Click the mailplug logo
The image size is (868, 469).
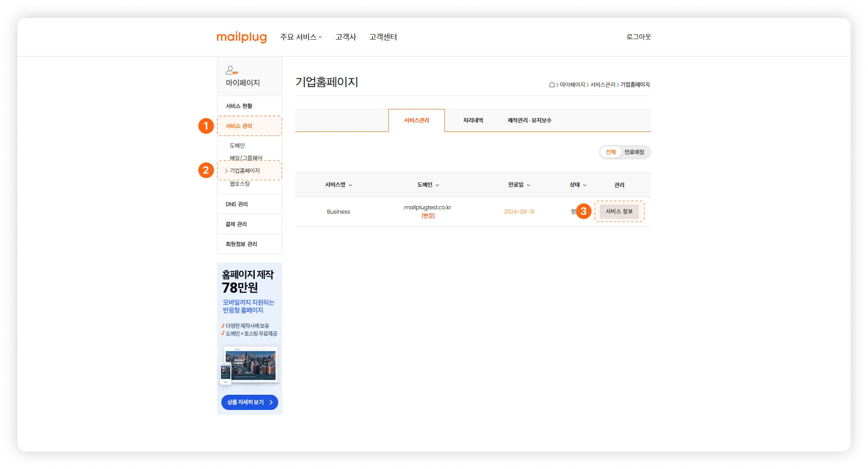click(241, 37)
